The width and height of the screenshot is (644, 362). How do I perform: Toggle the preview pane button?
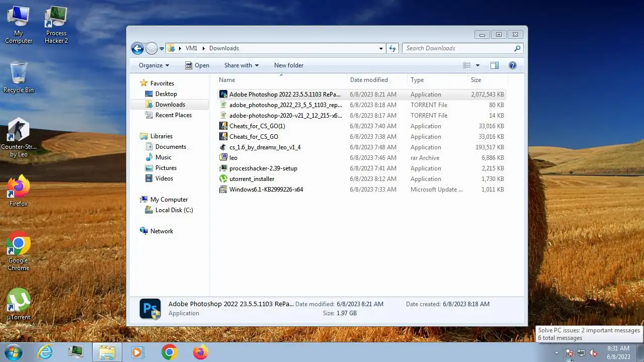pyautogui.click(x=495, y=65)
